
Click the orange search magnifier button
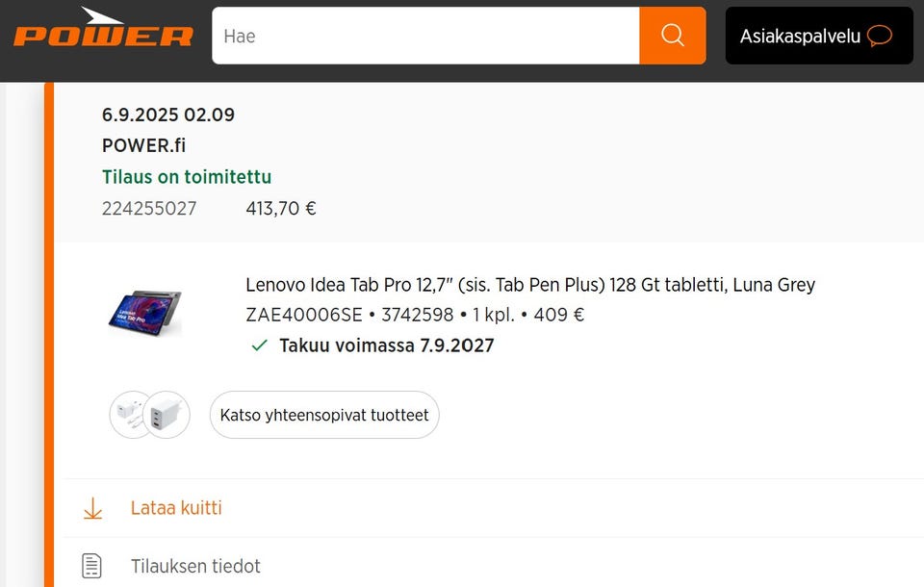672,36
